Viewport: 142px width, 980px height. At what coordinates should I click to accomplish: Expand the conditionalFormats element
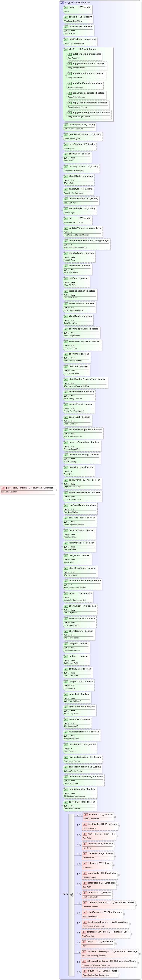coord(136,905)
